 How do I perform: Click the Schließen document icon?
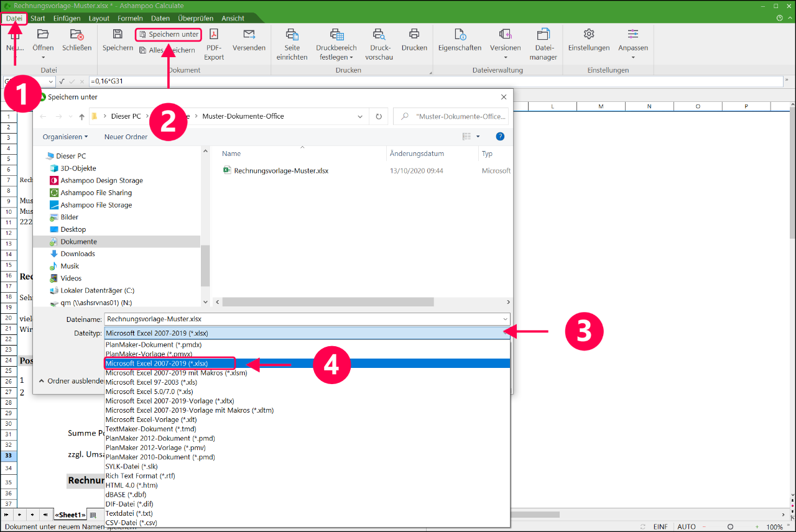coord(77,34)
